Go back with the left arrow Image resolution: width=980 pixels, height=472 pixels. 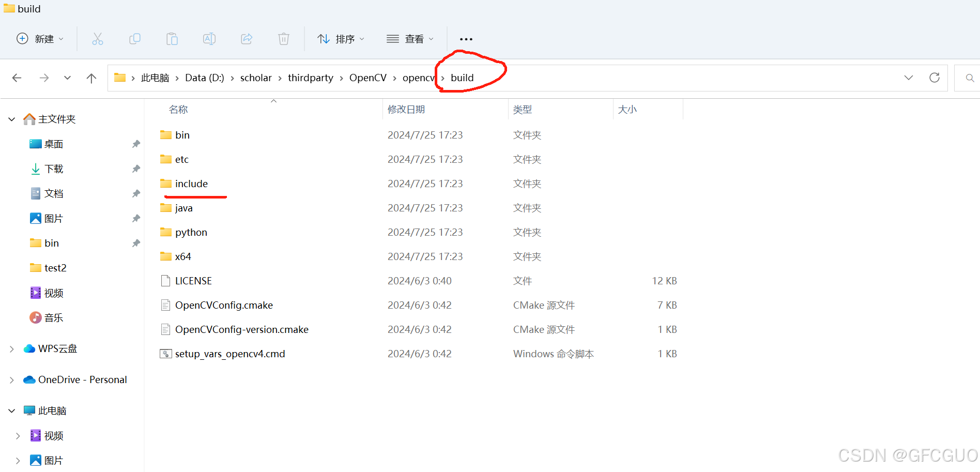[x=17, y=78]
